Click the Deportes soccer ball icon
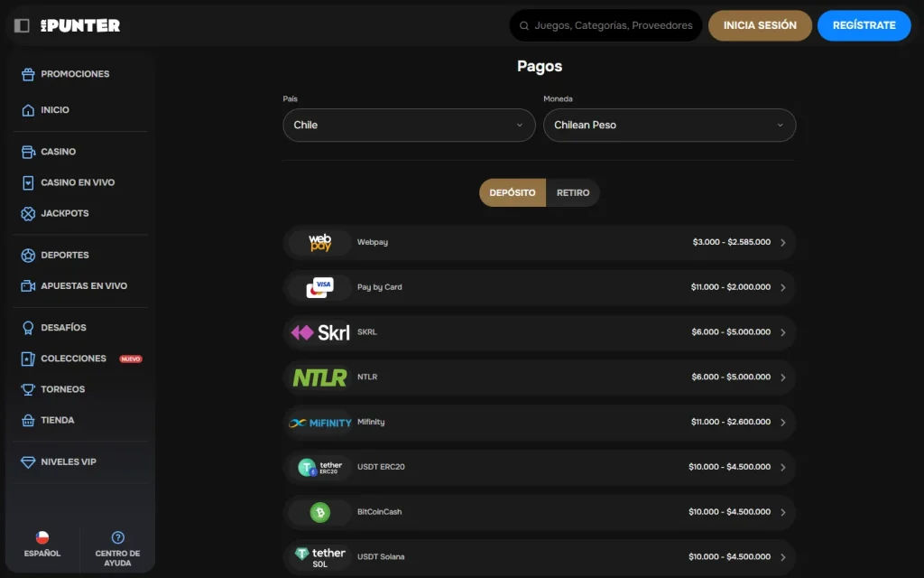Screen dimensions: 924x578 (28, 256)
